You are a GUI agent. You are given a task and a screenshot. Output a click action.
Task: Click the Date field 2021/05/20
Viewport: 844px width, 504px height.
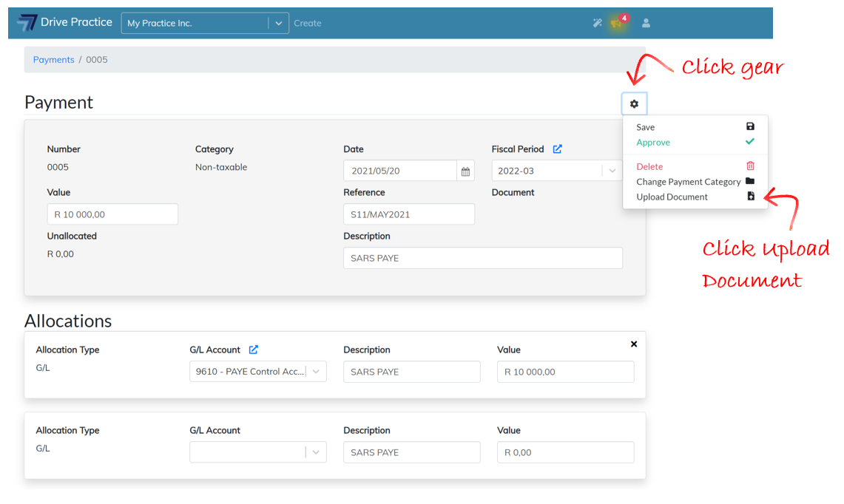[400, 171]
